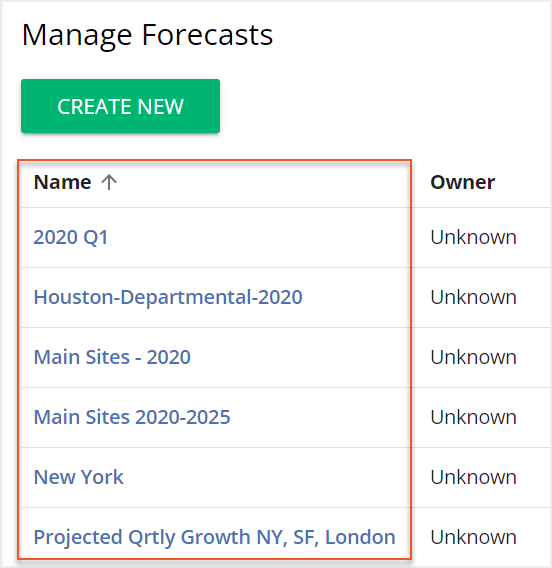Open the Houston-Departmental-2020 forecast
The height and width of the screenshot is (568, 552).
[168, 297]
